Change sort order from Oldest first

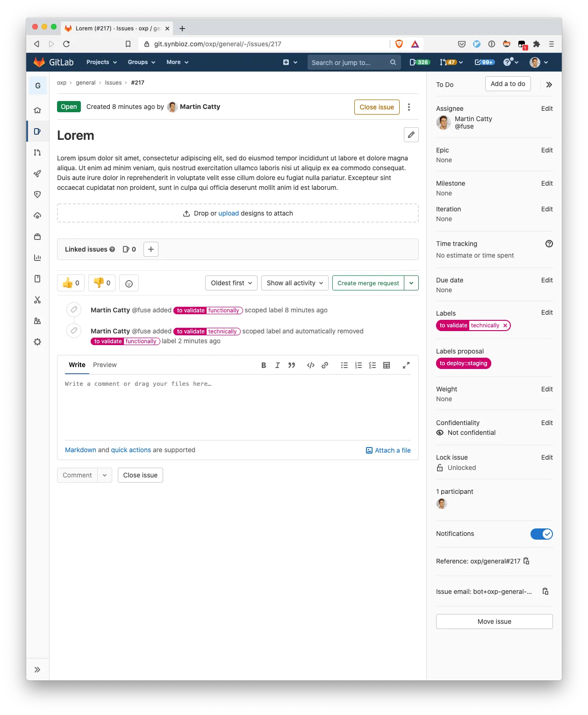point(231,283)
